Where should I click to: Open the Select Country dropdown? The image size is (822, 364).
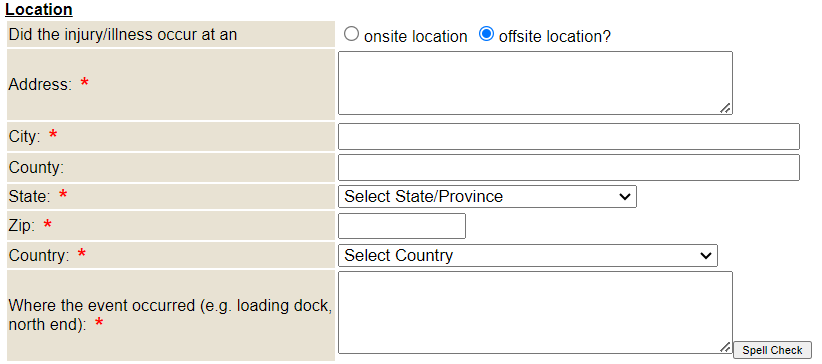click(528, 255)
